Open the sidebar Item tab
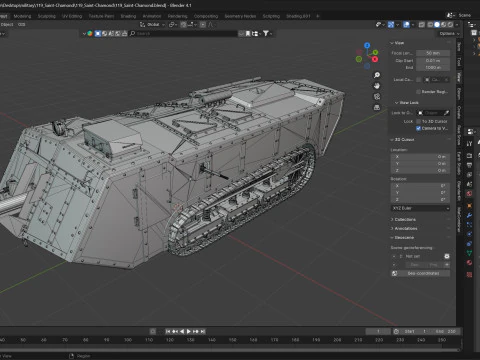The image size is (480, 360). tap(459, 47)
